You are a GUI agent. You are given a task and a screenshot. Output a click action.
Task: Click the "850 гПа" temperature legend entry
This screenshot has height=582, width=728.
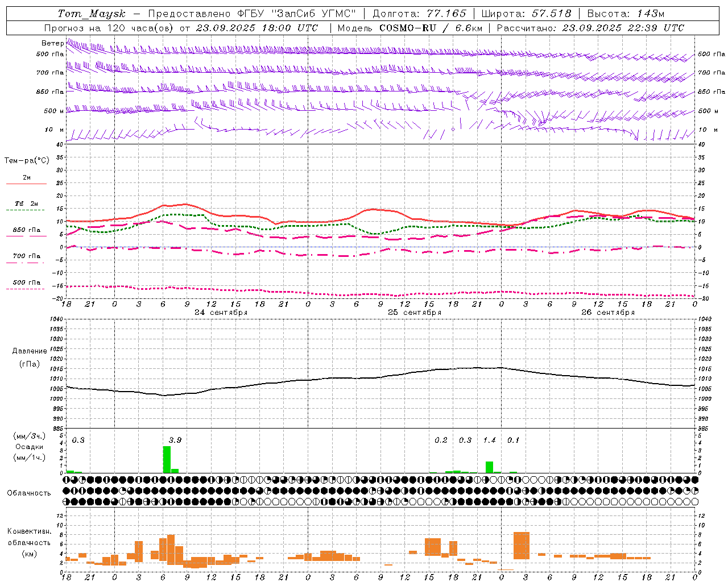pyautogui.click(x=27, y=230)
